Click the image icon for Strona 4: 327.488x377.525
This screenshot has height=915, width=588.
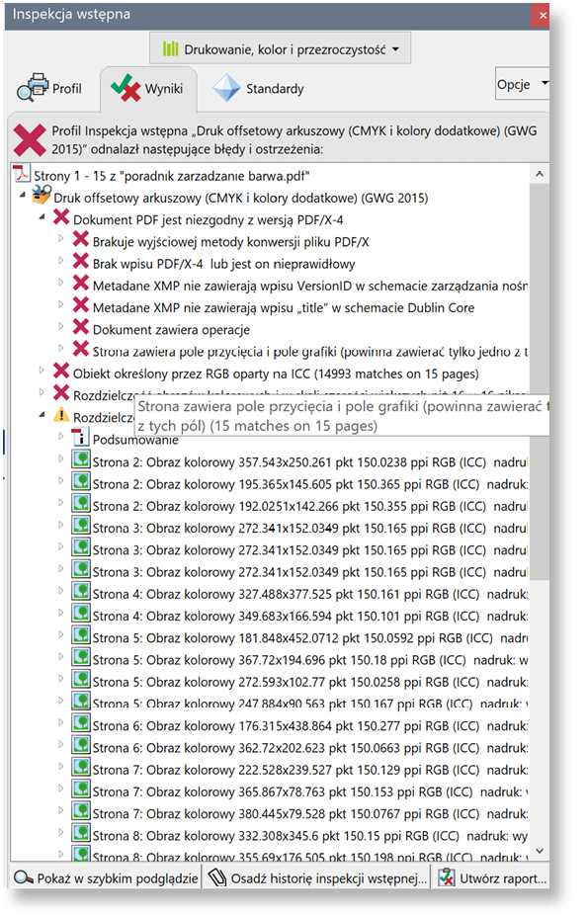80,592
